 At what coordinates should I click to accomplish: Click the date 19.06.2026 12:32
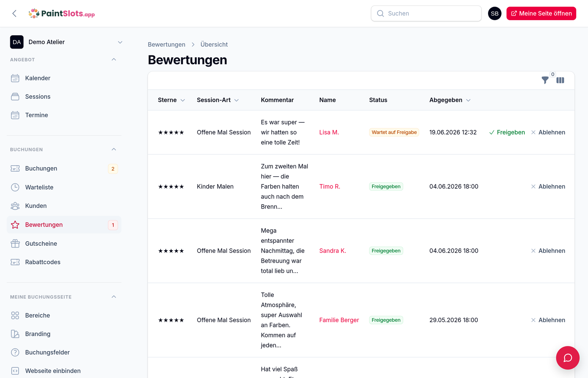(x=453, y=132)
